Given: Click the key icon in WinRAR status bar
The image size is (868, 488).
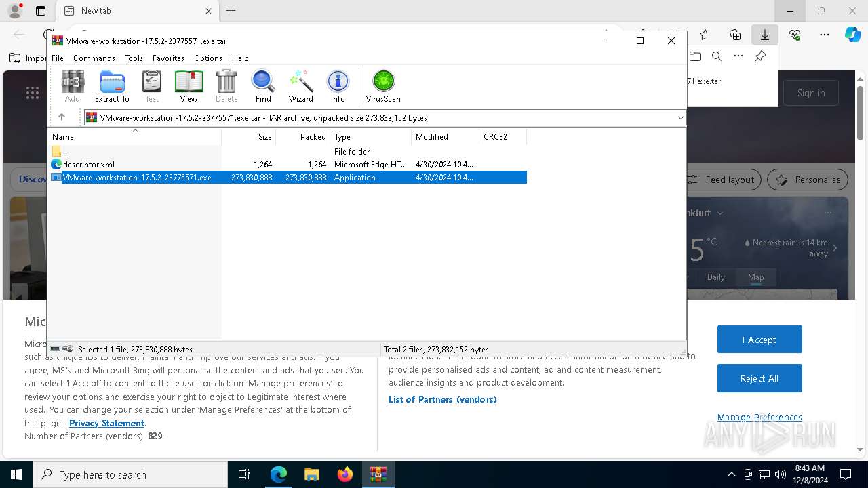Looking at the screenshot, I should [x=68, y=349].
